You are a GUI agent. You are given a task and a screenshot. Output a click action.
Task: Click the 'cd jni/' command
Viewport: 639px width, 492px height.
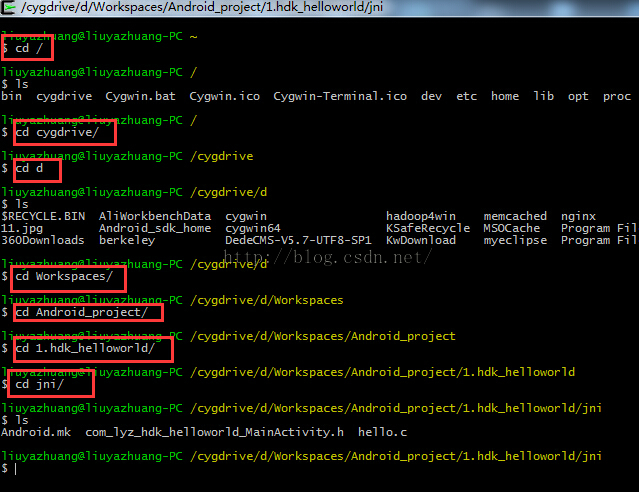click(x=40, y=384)
